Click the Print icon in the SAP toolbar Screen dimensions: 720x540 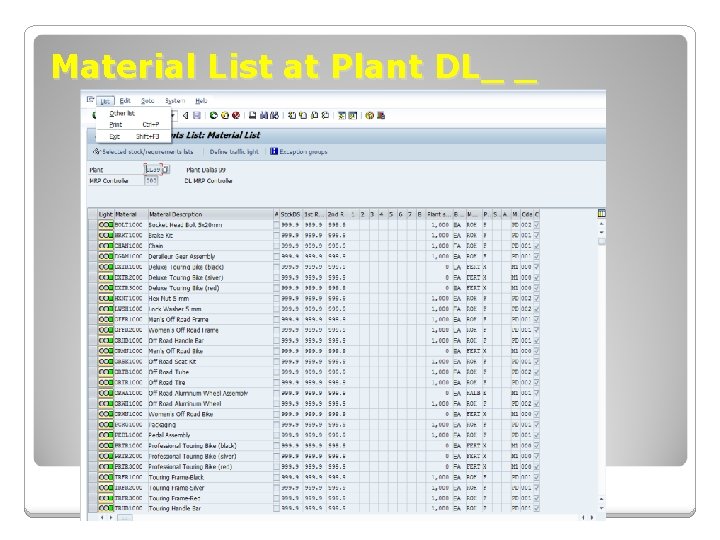coord(253,116)
